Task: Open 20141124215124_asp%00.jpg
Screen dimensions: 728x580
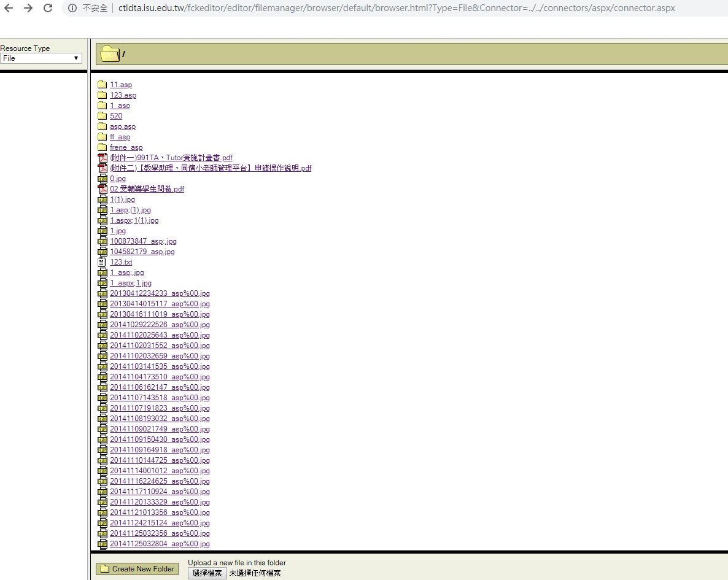Action: [x=160, y=523]
